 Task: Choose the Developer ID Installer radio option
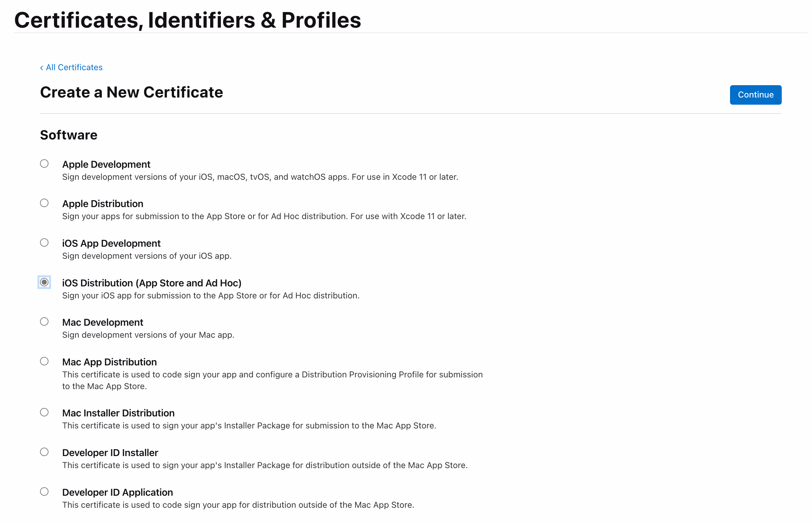pyautogui.click(x=44, y=452)
